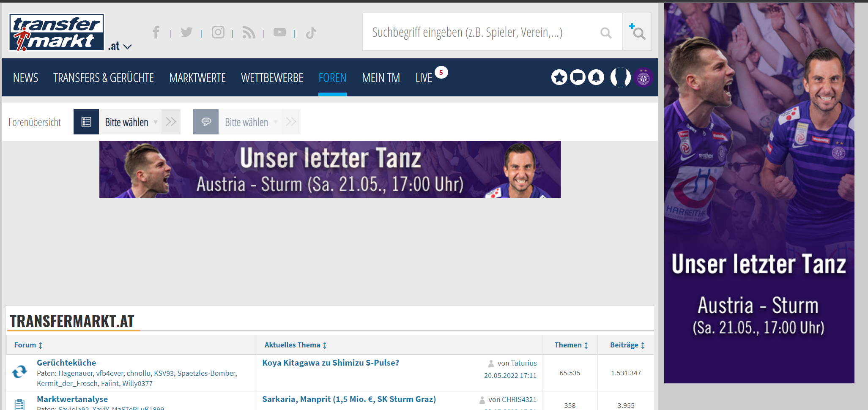Viewport: 868px width, 410px height.
Task: Click the 20.05.2022 17:11 timestamp
Action: click(510, 375)
